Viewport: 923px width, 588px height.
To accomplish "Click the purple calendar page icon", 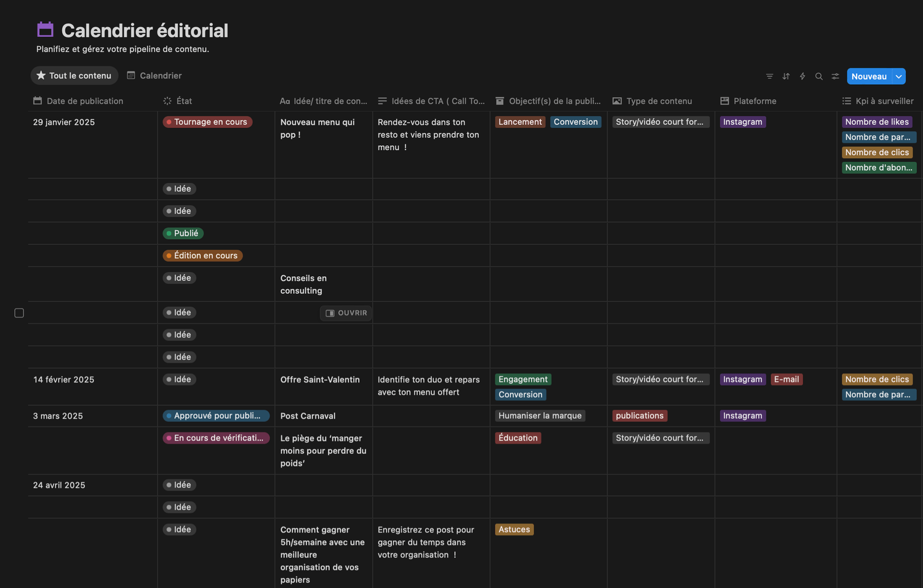I will pos(46,30).
